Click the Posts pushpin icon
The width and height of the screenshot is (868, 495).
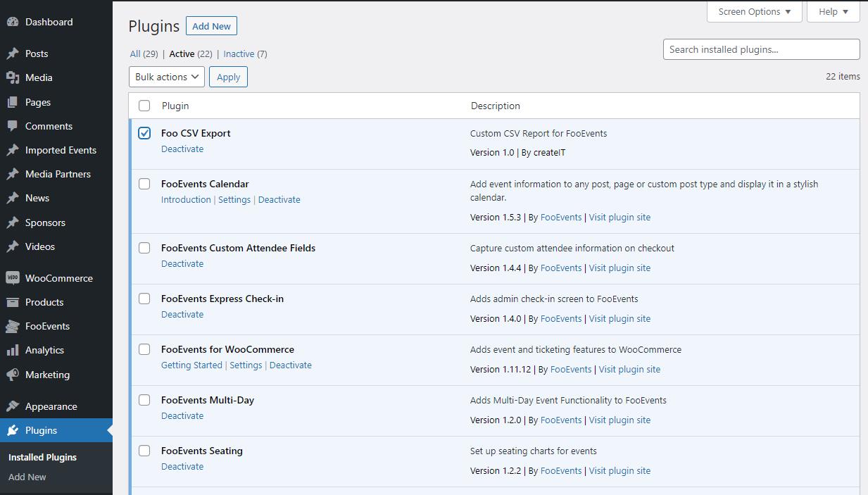12,54
